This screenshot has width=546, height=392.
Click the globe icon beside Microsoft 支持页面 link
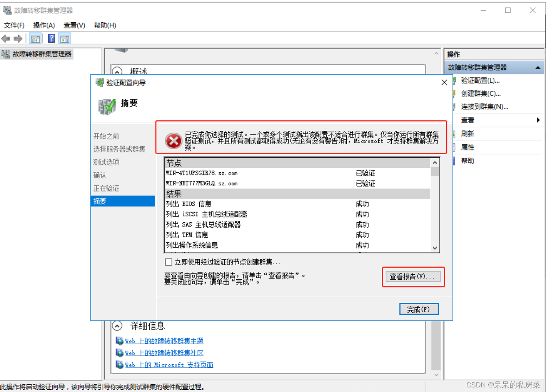pyautogui.click(x=119, y=365)
